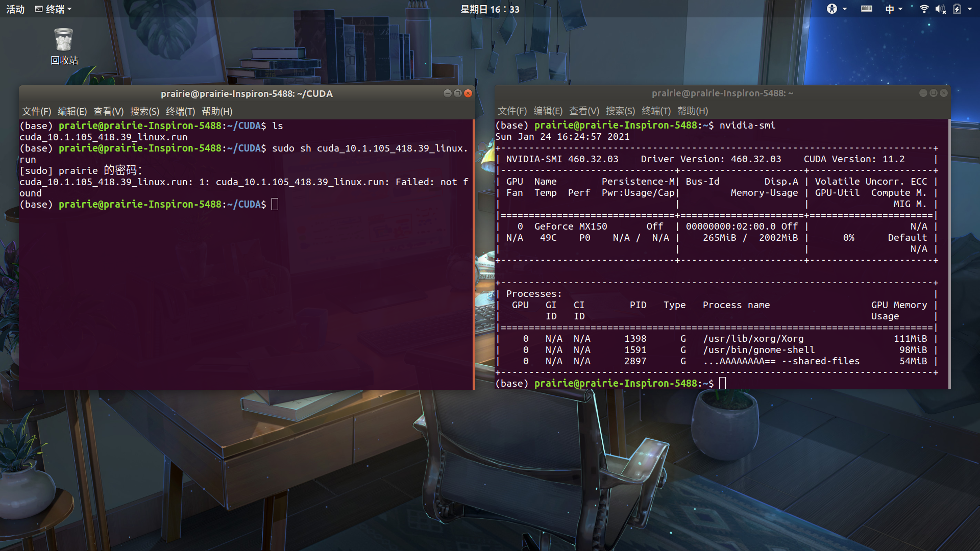Open 搜索(S) menu in CUDA terminal
The height and width of the screenshot is (551, 980).
pyautogui.click(x=144, y=111)
